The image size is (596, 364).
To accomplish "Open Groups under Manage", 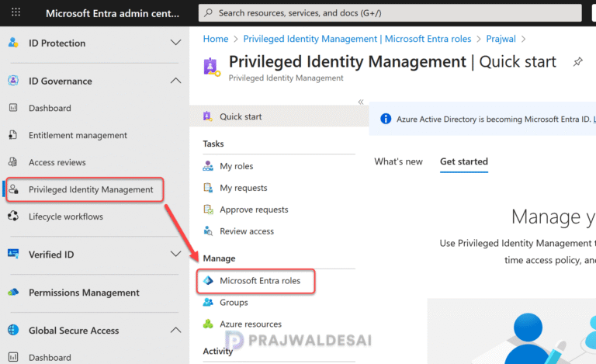I will (x=234, y=302).
